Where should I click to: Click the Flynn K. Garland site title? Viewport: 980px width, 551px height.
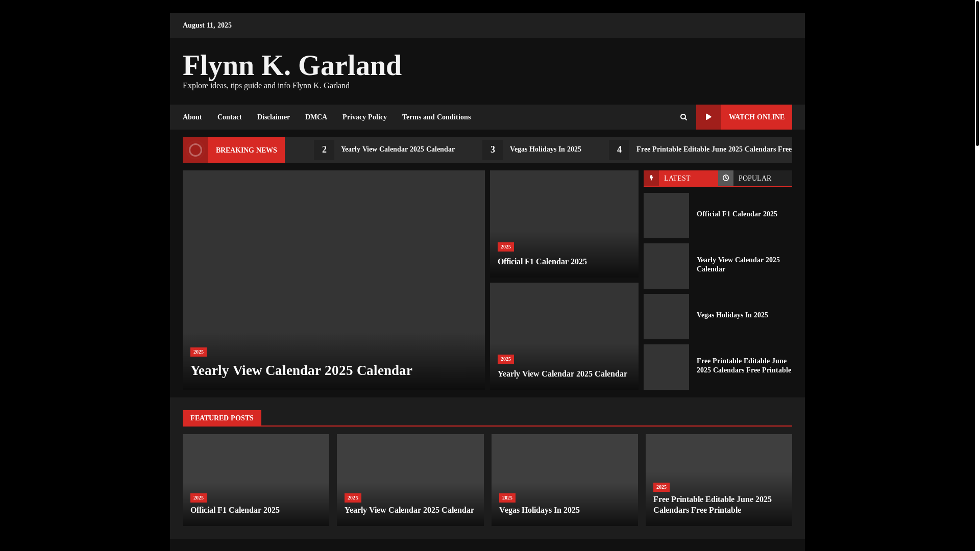click(292, 65)
